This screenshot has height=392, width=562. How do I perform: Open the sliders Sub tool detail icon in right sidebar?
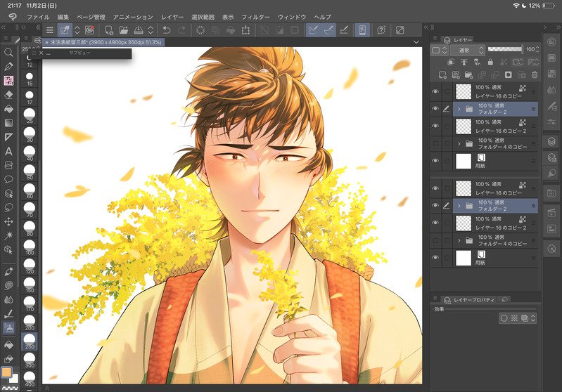pos(551,122)
